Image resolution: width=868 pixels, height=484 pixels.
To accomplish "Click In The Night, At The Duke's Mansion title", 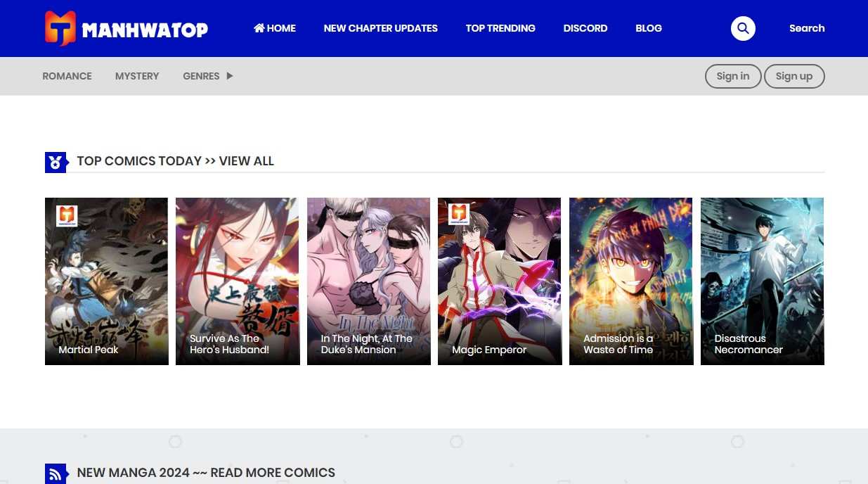I will pyautogui.click(x=367, y=344).
